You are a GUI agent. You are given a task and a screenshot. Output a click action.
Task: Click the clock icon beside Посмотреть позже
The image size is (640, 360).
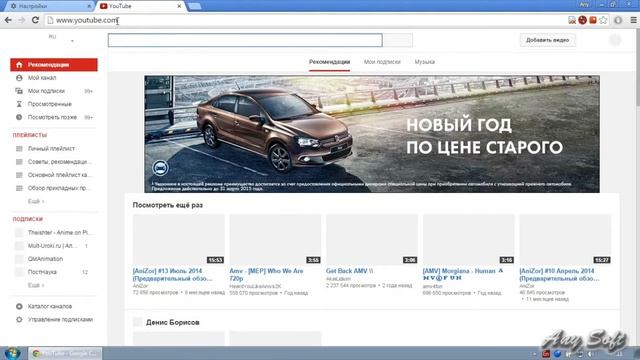19,117
